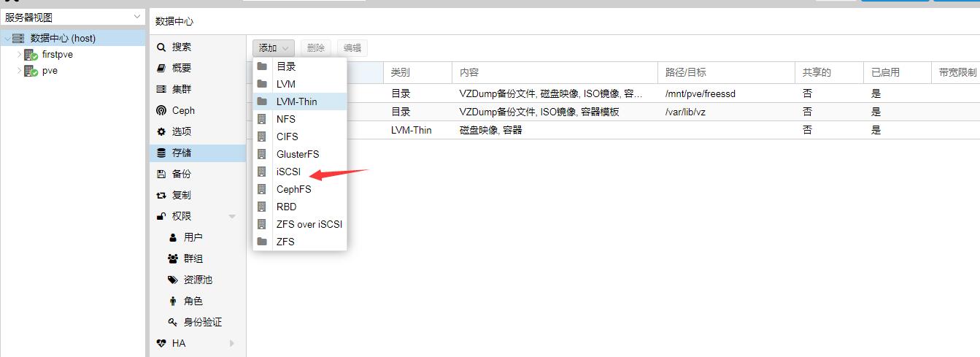
Task: Open the server view (服务器视图) dropdown
Action: point(73,17)
